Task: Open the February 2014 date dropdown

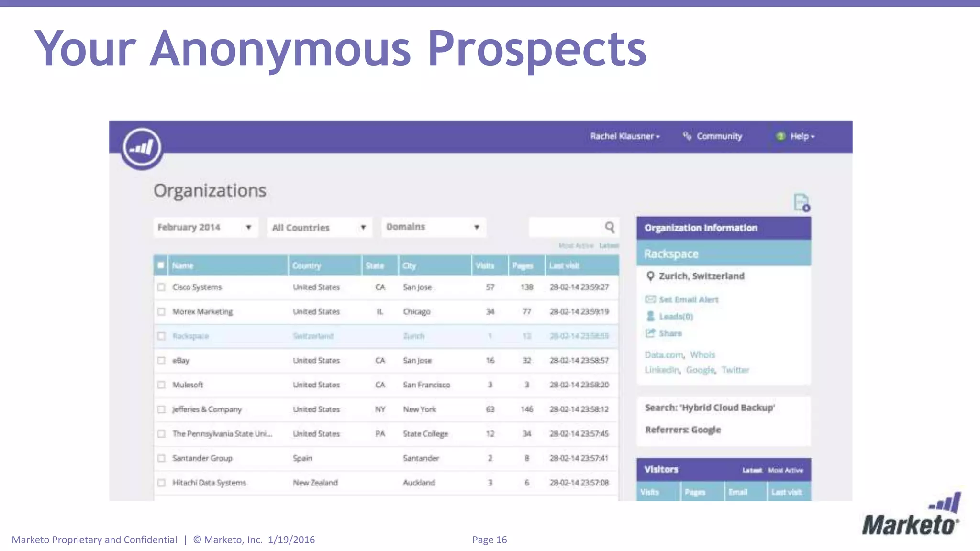Action: point(206,227)
